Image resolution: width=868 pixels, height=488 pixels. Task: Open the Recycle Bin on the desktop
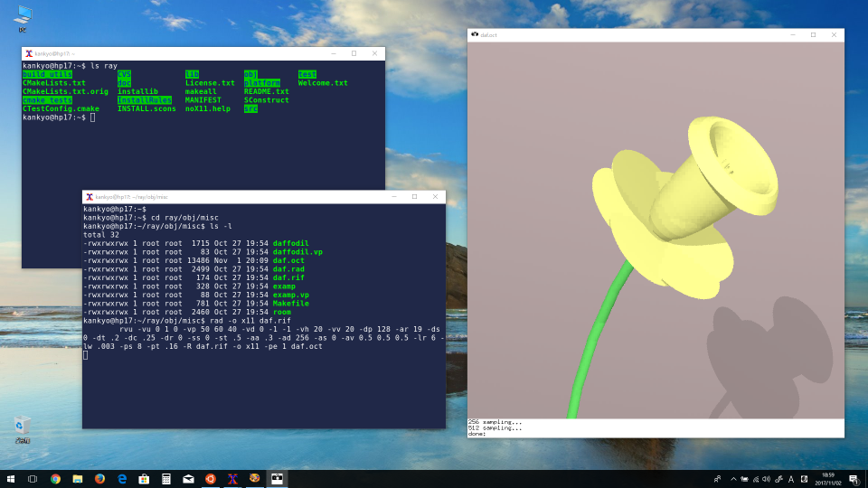[23, 425]
